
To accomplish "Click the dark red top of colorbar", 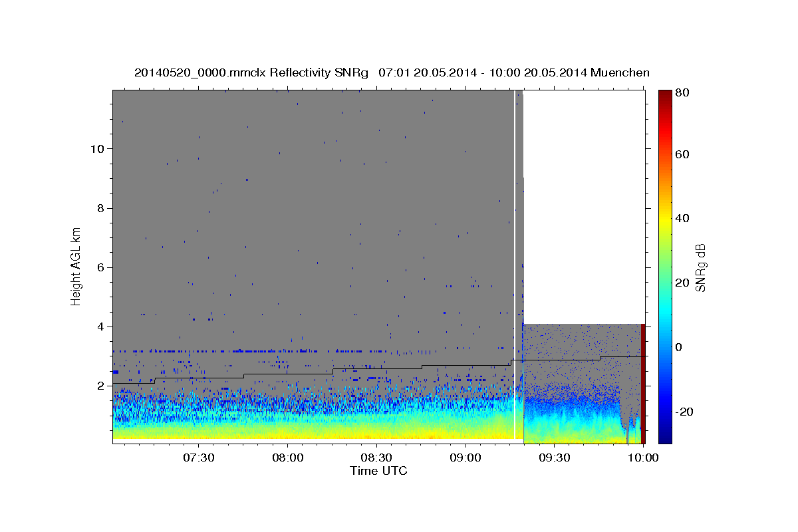I will pos(665,100).
